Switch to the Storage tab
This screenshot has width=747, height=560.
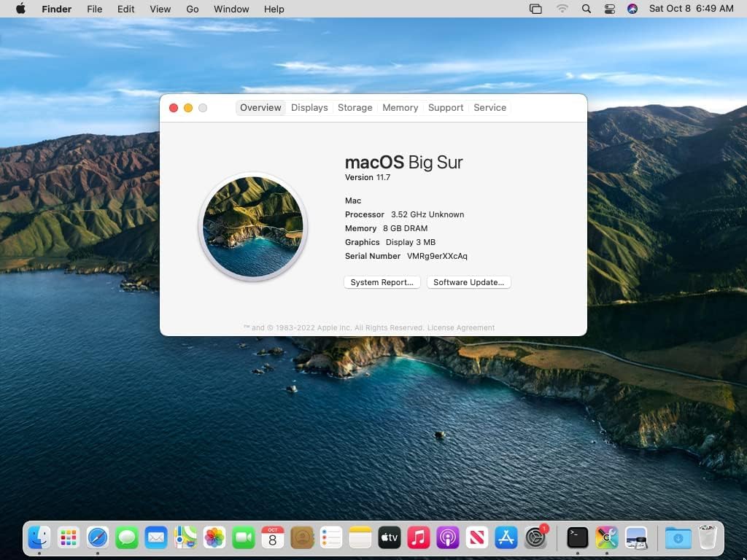pos(355,108)
